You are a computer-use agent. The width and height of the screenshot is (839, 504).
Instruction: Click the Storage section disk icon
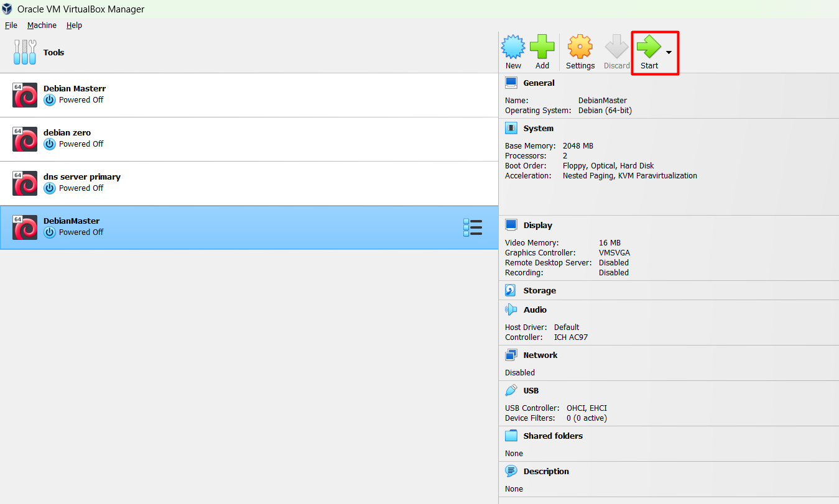pos(511,290)
